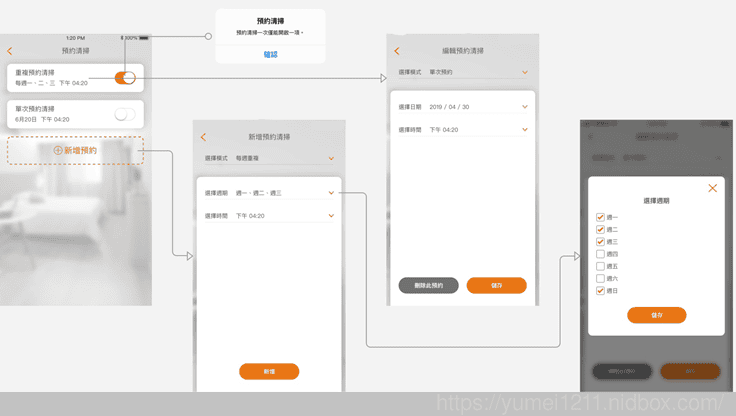Check 週四 checkbox
This screenshot has height=416, width=736.
pos(600,254)
